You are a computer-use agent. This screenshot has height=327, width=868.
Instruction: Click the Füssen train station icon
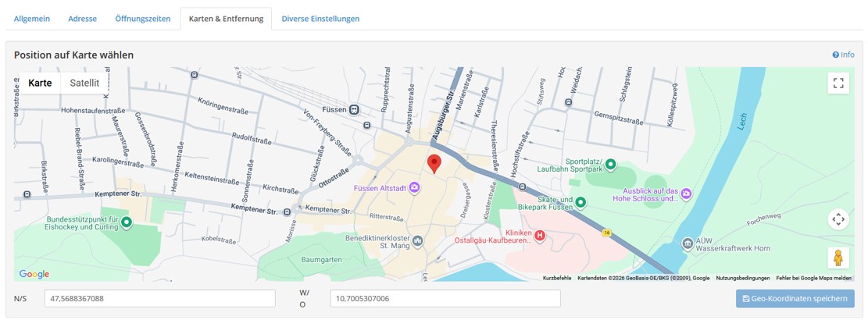(354, 110)
